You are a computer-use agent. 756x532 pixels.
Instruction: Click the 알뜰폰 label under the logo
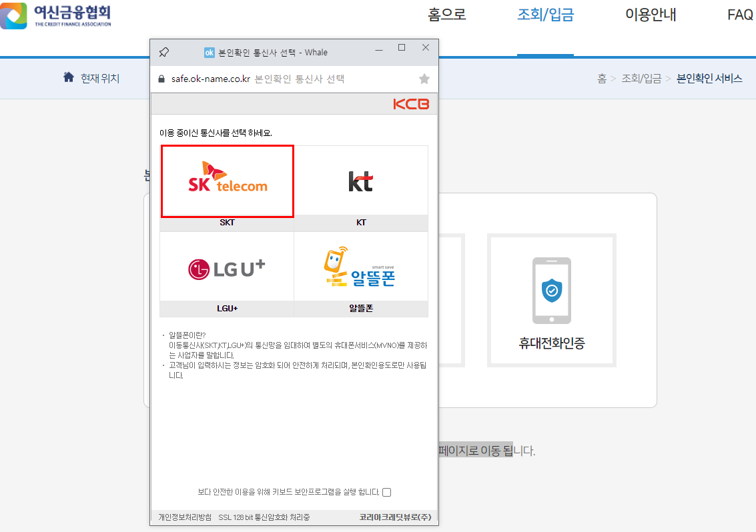click(361, 309)
